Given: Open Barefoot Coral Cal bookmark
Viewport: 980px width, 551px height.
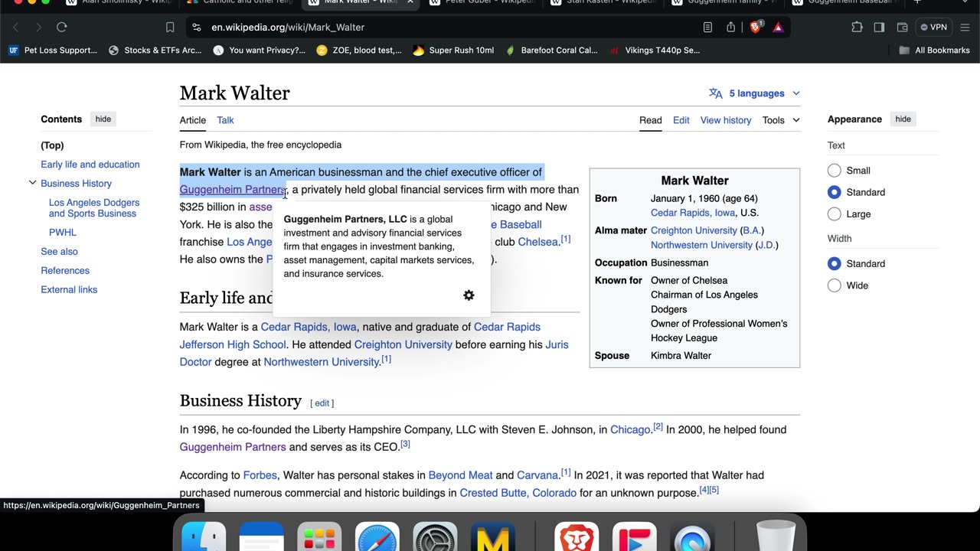Looking at the screenshot, I should coord(551,51).
